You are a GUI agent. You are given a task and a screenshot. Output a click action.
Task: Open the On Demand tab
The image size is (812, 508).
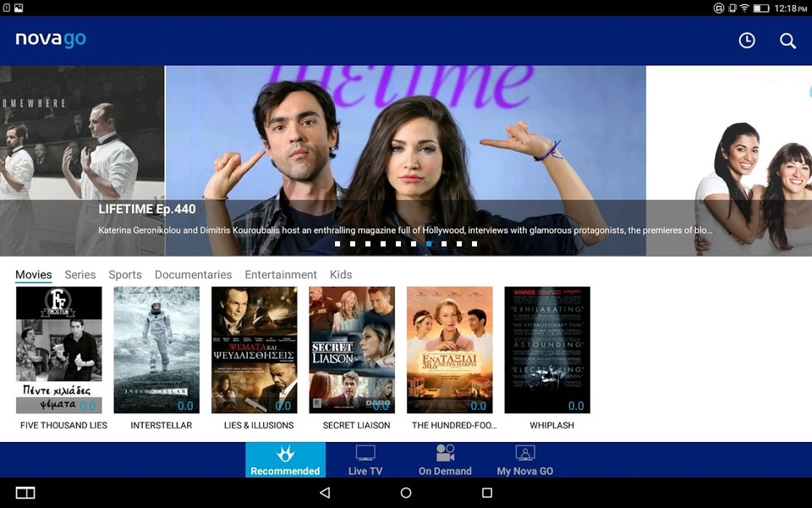pos(445,460)
